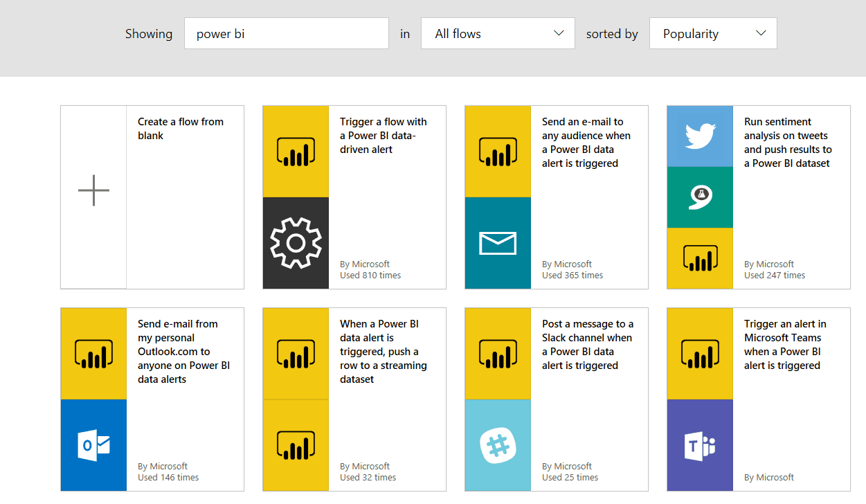
Task: Click the 'sorted by' label
Action: pos(612,34)
